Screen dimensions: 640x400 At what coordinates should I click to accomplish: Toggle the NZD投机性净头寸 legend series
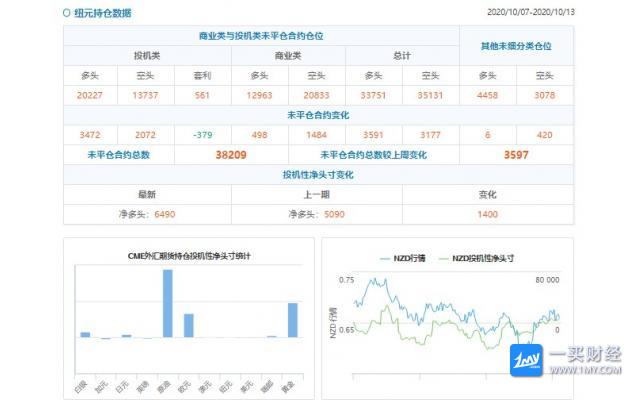click(476, 258)
